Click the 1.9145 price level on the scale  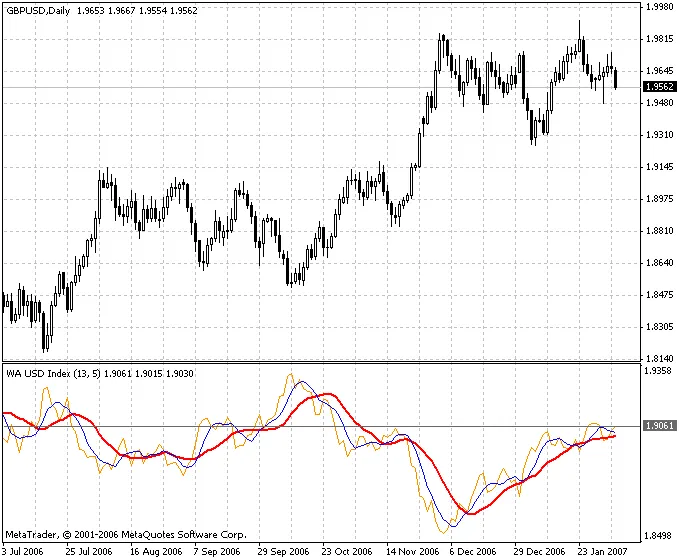[659, 167]
